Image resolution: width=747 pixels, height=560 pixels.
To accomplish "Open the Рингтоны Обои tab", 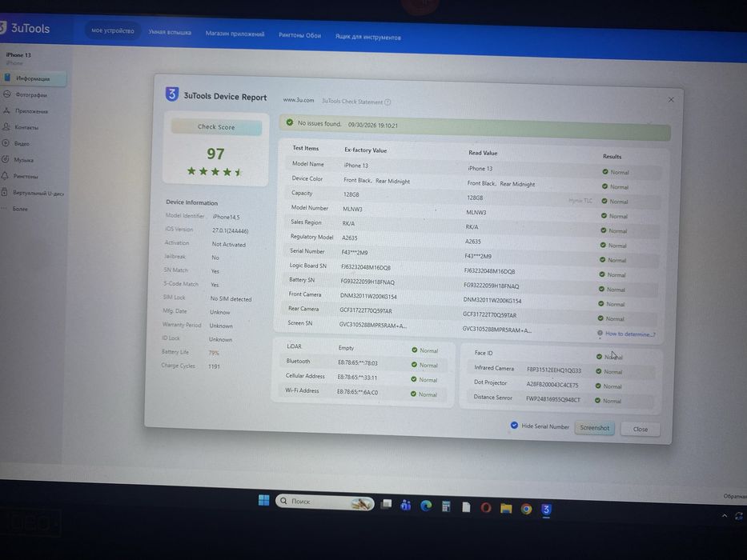I will click(299, 35).
